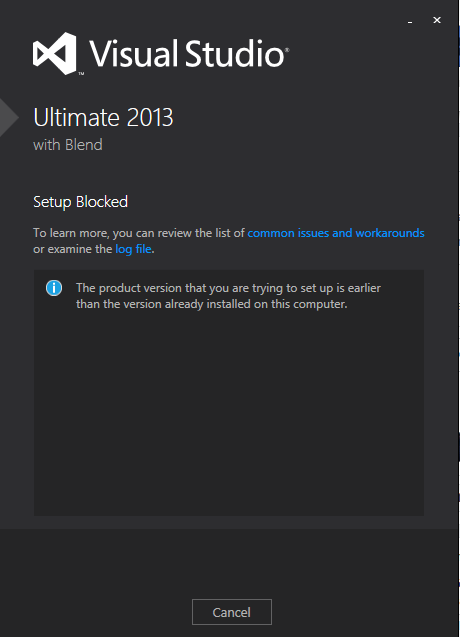460x637 pixels.
Task: Click the registered trademark symbol after Studio
Action: (287, 50)
